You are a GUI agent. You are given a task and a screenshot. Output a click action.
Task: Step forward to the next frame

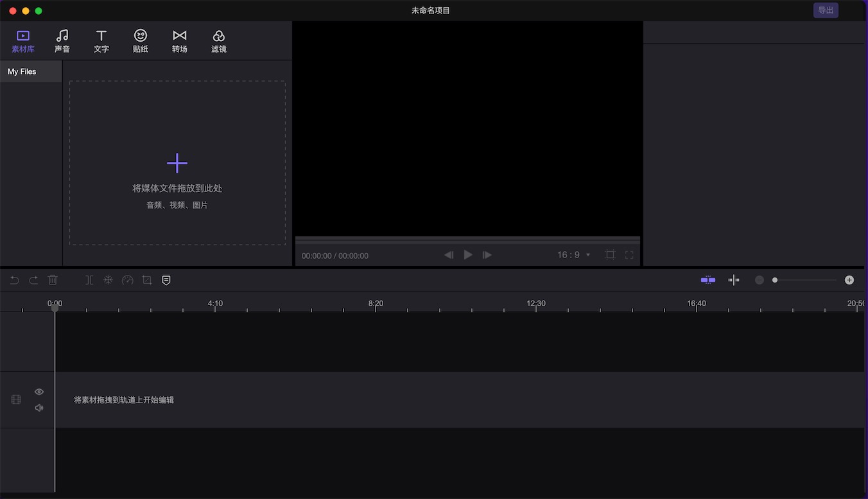(x=487, y=255)
